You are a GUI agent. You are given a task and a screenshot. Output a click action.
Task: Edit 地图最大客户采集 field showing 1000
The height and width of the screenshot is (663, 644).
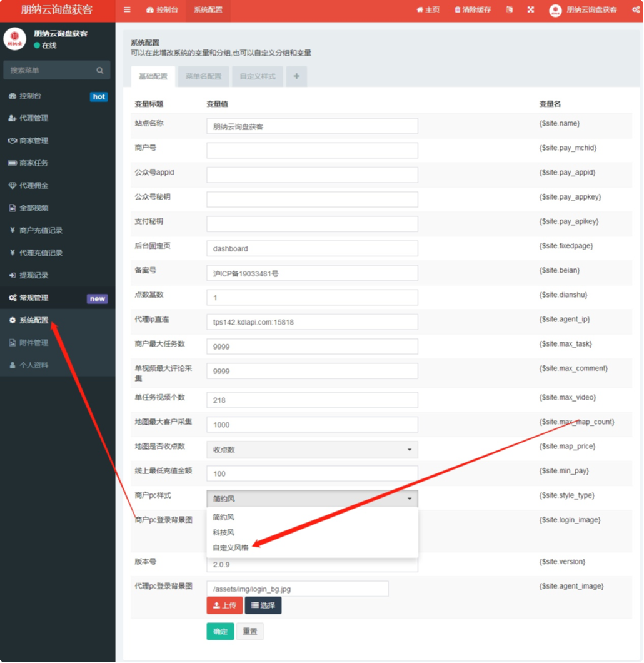pos(312,425)
